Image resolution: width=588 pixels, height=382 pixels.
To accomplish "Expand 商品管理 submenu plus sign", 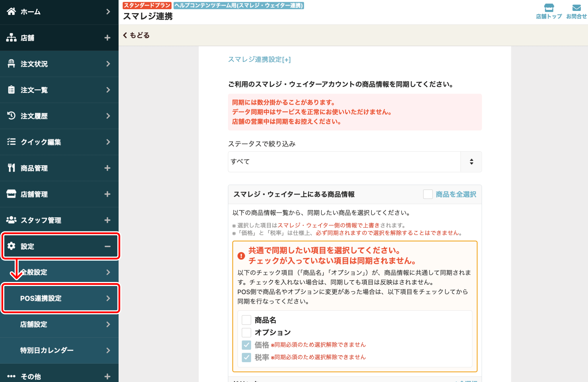I will pyautogui.click(x=107, y=168).
